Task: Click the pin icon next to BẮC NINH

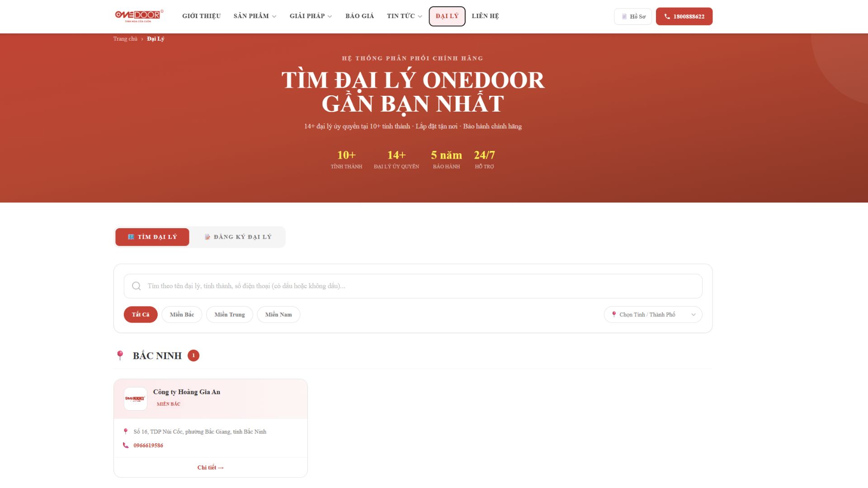Action: [120, 356]
